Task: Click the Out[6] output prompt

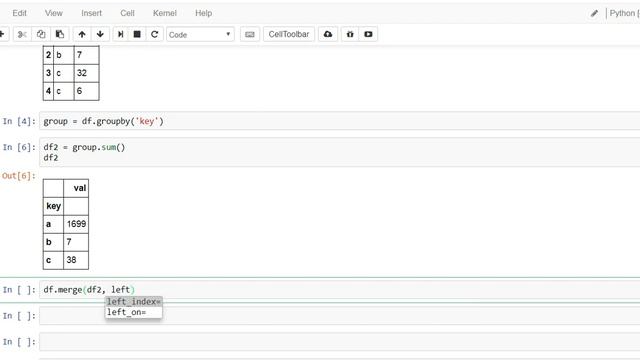Action: click(x=18, y=176)
